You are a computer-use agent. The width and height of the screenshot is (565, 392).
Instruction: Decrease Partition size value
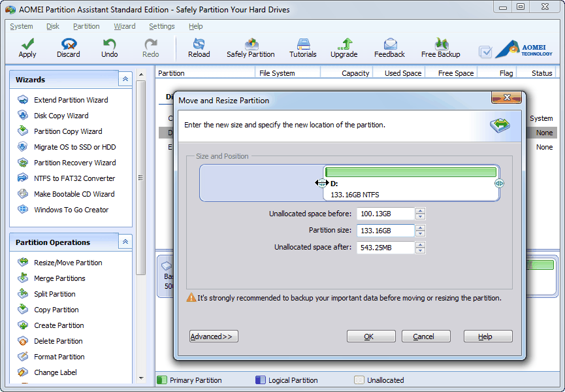[420, 233]
